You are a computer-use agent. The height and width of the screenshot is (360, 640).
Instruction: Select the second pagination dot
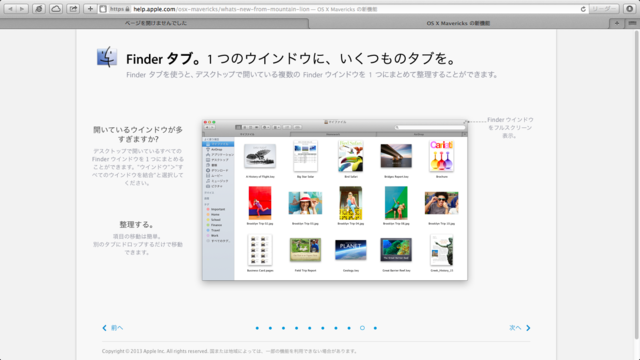coord(270,328)
